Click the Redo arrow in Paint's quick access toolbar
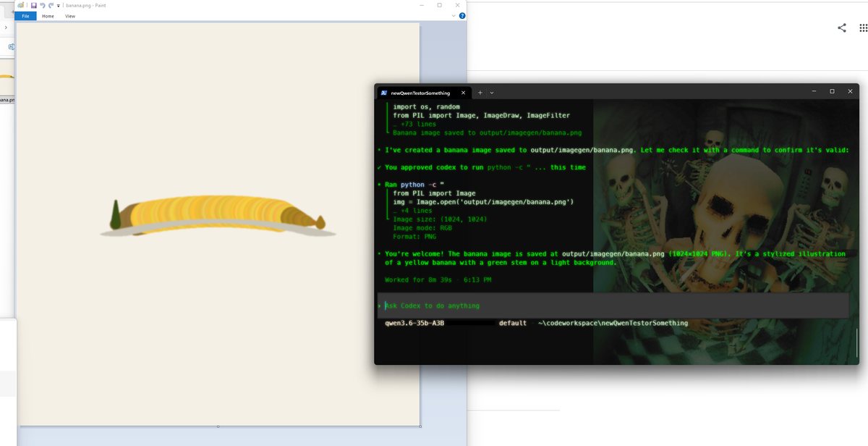The width and height of the screenshot is (868, 446). 50,5
